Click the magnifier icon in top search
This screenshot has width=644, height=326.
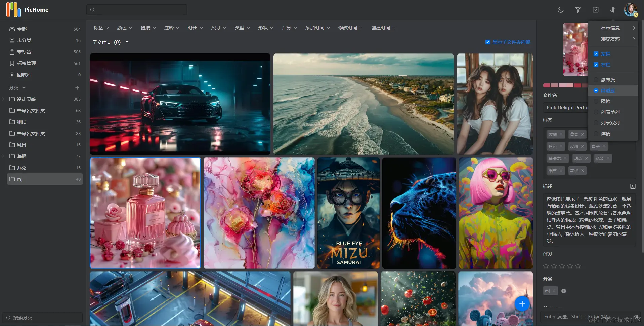pos(92,10)
